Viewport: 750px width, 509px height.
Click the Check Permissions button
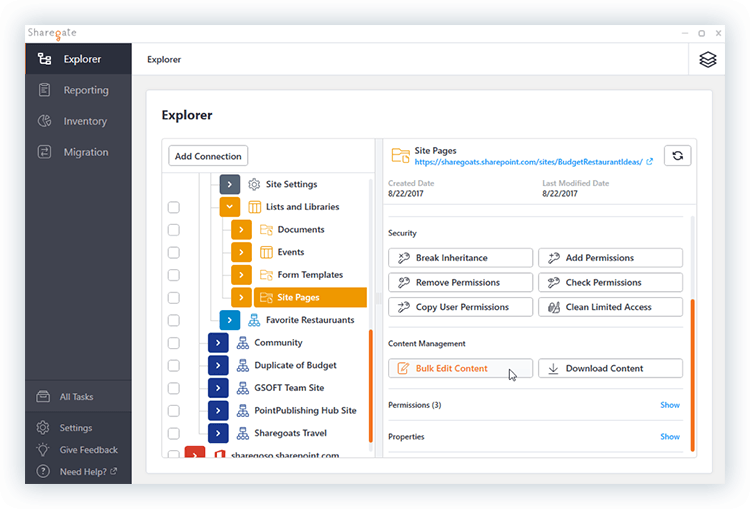(610, 282)
